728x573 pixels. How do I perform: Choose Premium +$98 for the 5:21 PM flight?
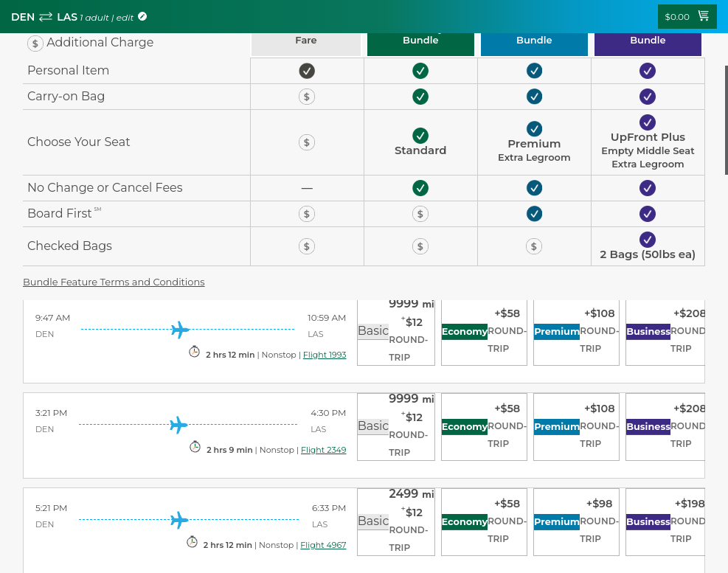(x=576, y=522)
